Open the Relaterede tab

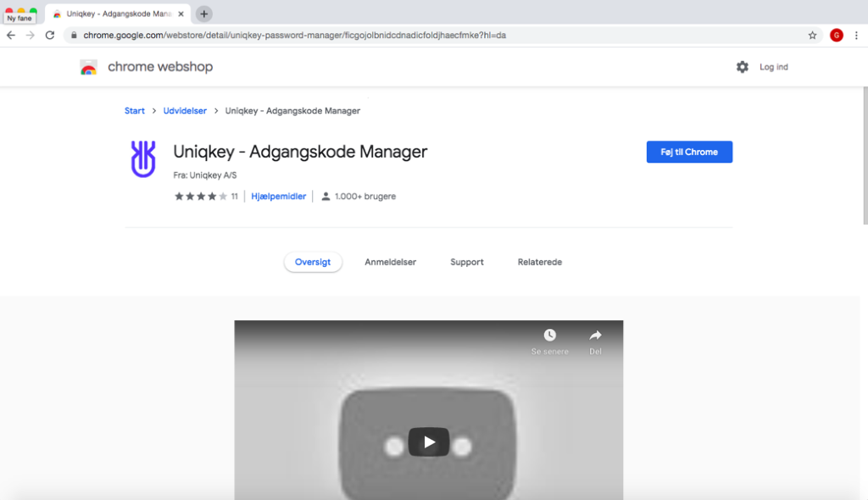click(540, 262)
